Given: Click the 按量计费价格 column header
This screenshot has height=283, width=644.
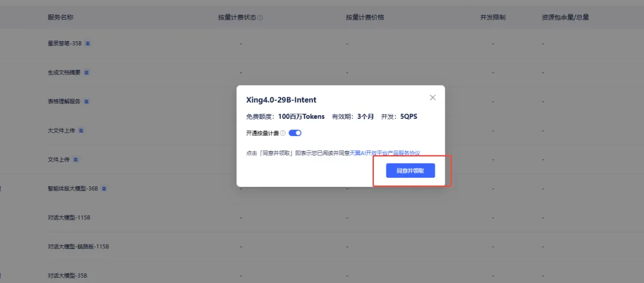Looking at the screenshot, I should pyautogui.click(x=365, y=17).
